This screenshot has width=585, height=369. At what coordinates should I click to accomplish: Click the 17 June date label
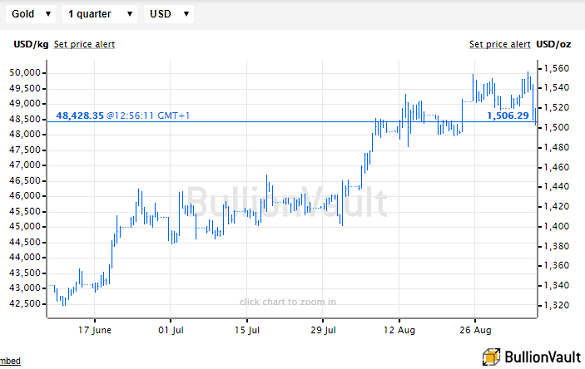pyautogui.click(x=95, y=330)
